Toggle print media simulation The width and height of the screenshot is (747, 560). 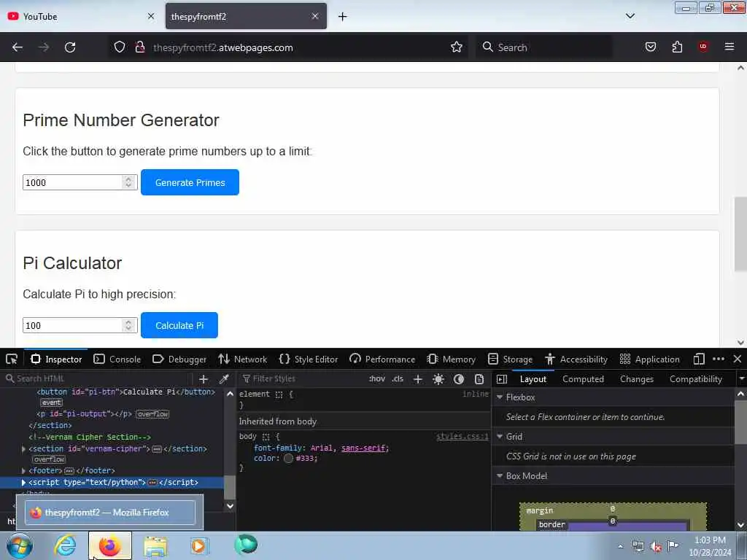pyautogui.click(x=479, y=379)
